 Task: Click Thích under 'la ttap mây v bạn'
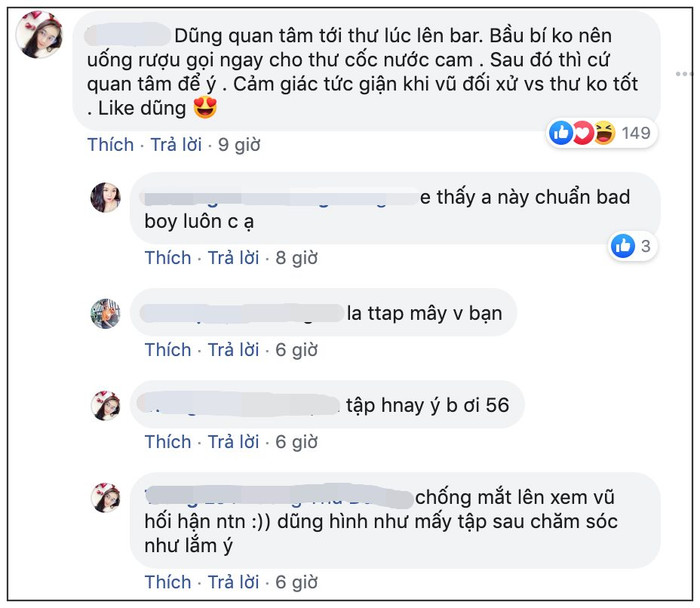click(168, 350)
